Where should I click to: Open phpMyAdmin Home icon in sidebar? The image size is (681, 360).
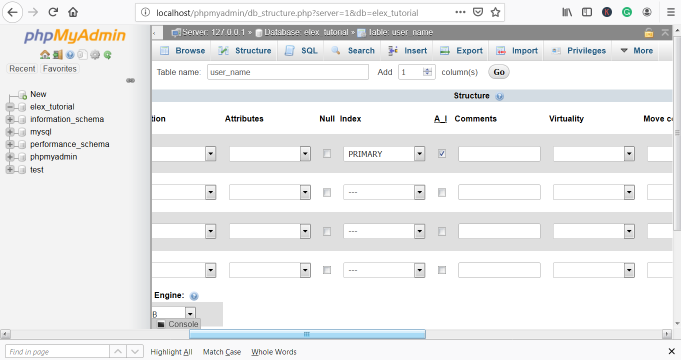(x=45, y=55)
